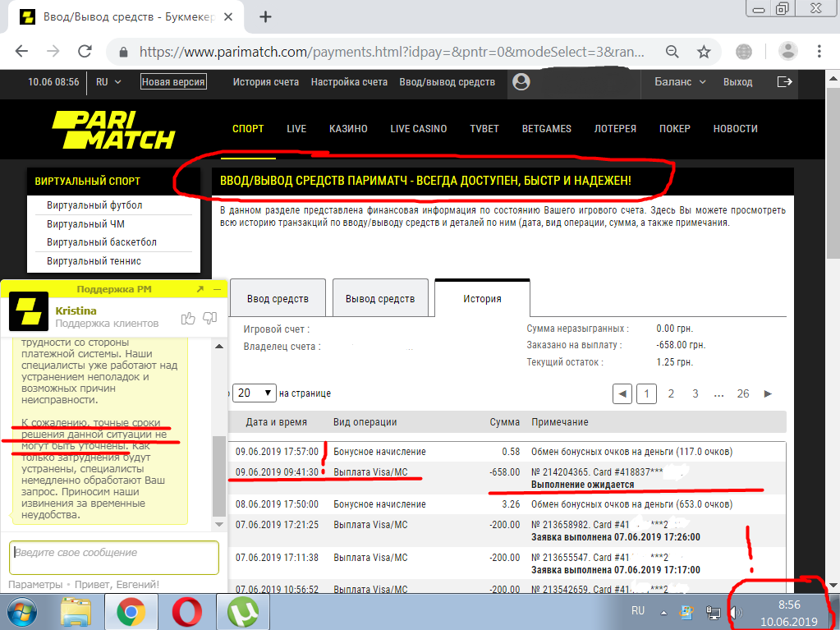Click the Parimatch logo
The image size is (840, 630).
point(112,129)
